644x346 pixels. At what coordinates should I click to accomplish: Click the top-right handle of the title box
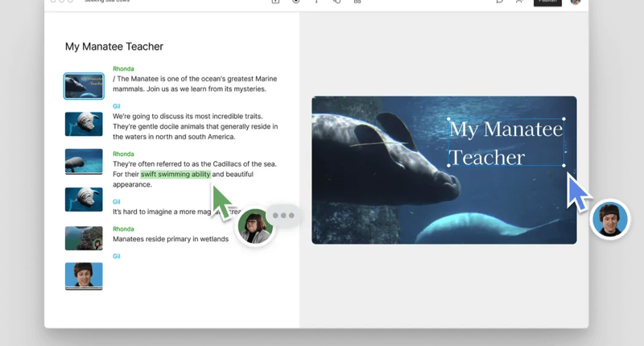click(564, 119)
